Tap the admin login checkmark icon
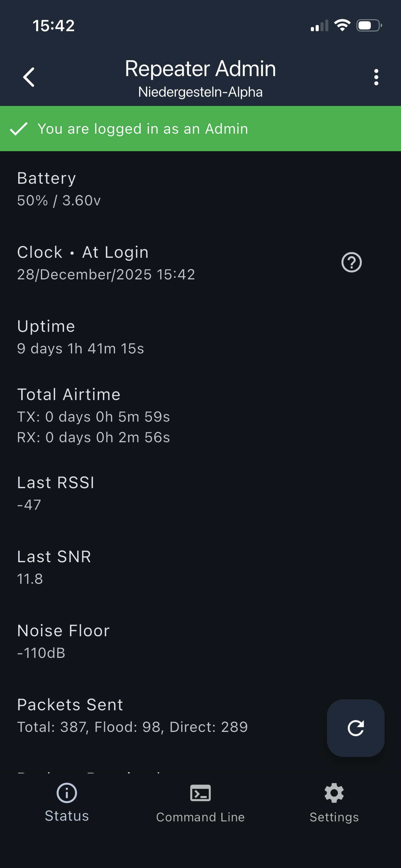Screen dimensions: 401x868 point(19,129)
